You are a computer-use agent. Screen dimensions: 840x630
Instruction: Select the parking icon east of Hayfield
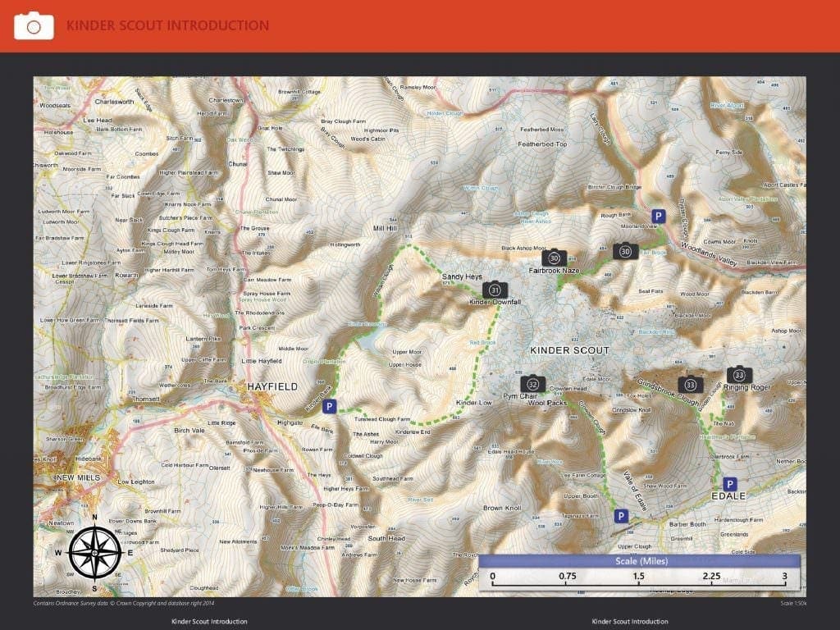tap(329, 406)
